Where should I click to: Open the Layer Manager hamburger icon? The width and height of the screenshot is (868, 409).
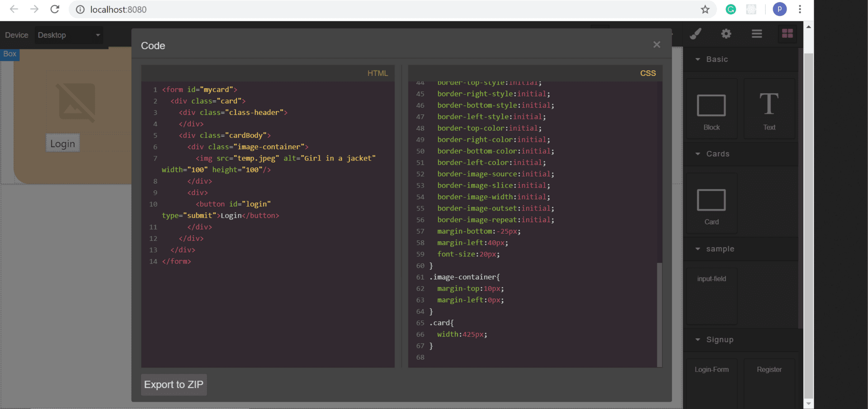tap(757, 34)
